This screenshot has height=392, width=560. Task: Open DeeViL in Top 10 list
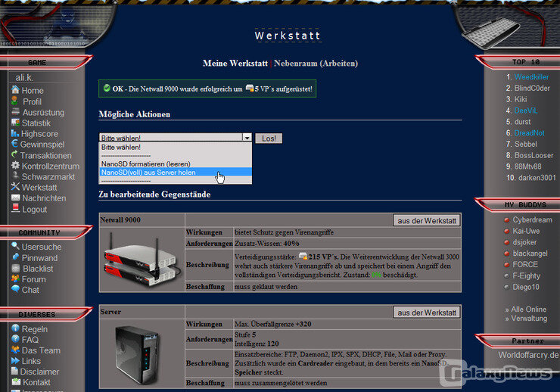click(x=526, y=110)
